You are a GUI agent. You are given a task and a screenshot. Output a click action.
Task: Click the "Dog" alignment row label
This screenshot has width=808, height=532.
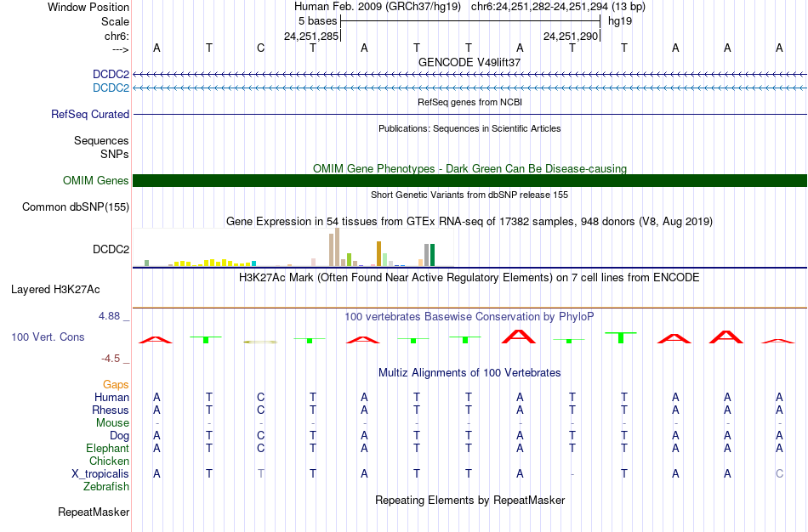119,435
